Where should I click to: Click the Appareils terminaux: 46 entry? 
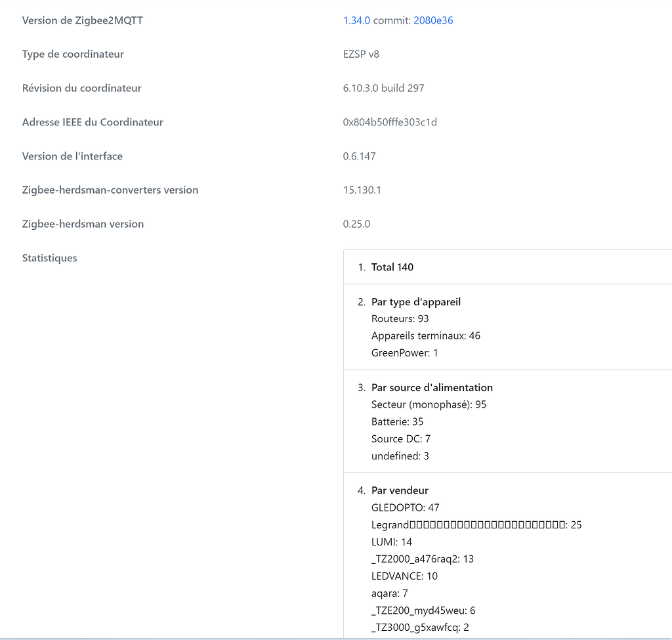click(425, 335)
